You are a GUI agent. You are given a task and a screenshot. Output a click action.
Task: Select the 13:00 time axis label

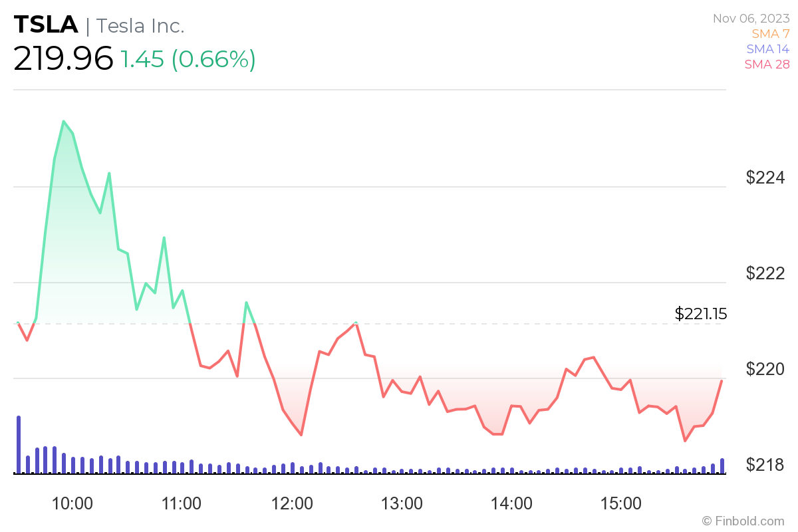click(x=402, y=503)
